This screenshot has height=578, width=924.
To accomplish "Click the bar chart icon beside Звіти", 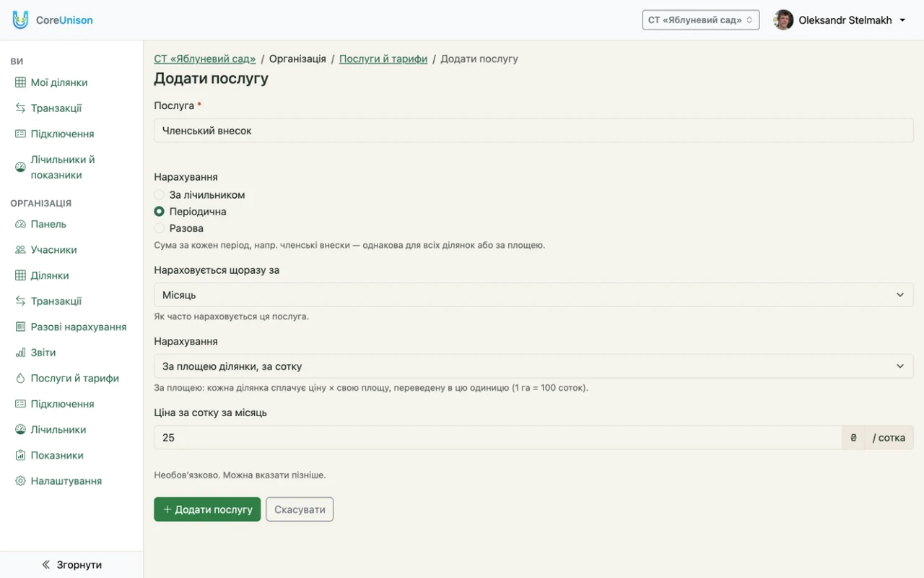I will 20,353.
